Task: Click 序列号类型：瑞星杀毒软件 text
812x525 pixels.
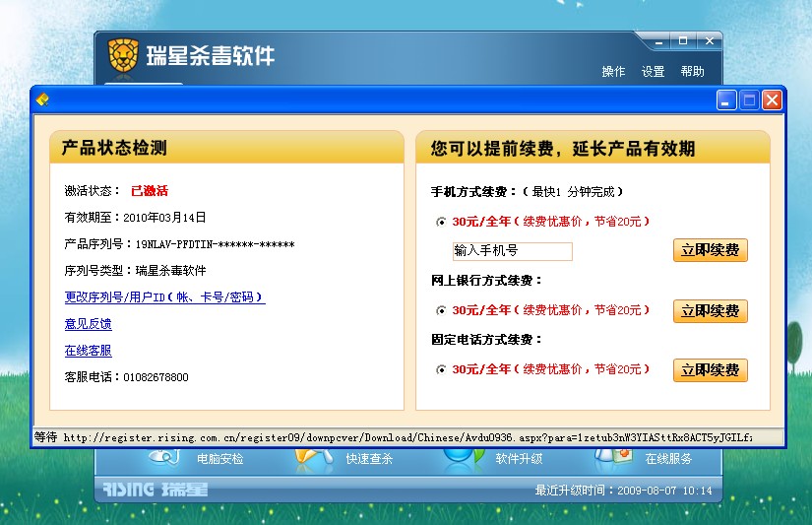Action: (135, 271)
